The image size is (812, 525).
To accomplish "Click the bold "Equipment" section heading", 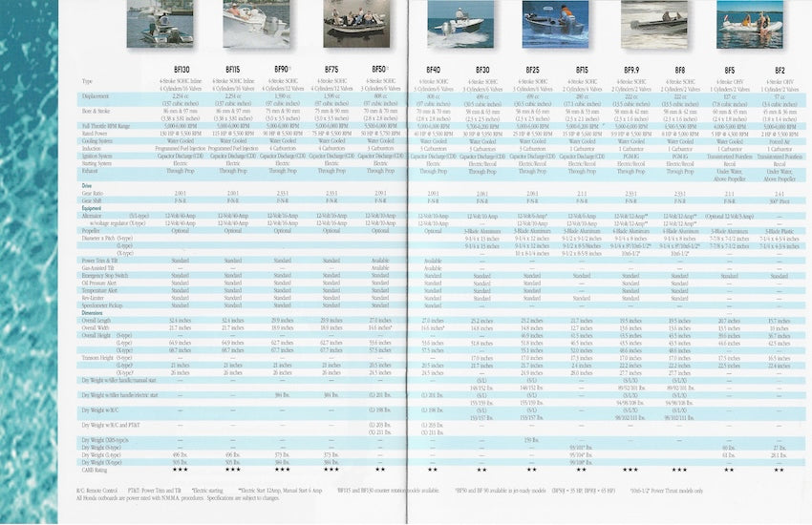I will 92,208.
